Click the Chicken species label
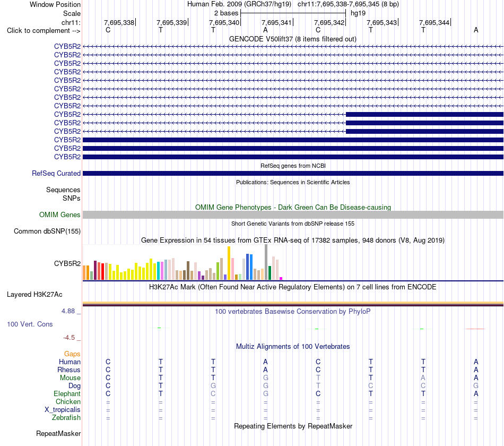The height and width of the screenshot is (446, 504). (68, 401)
